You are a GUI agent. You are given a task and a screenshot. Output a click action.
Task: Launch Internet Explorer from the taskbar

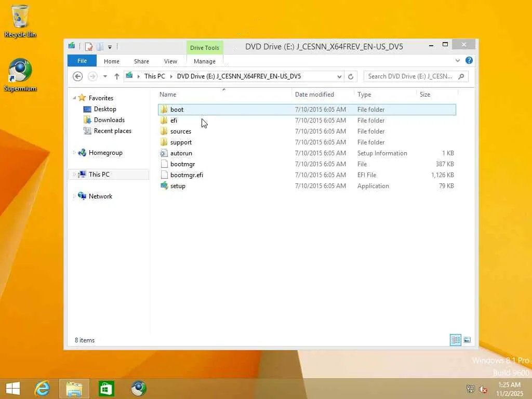click(x=43, y=389)
